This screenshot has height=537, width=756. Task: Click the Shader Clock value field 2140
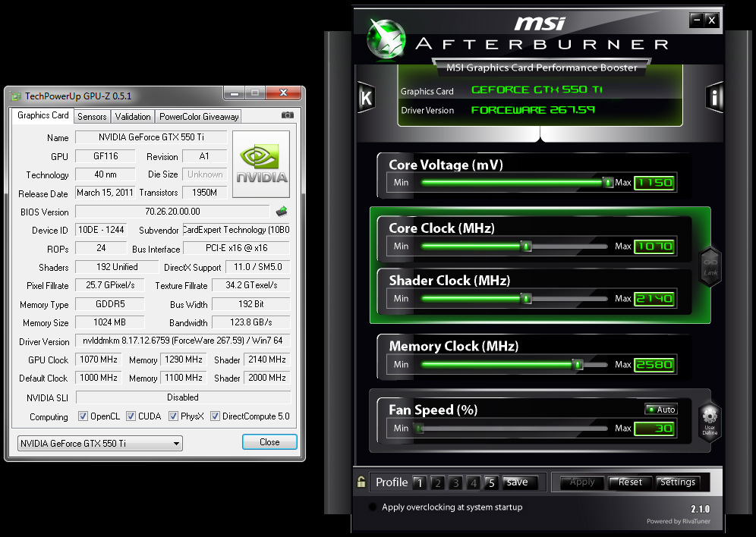[654, 299]
